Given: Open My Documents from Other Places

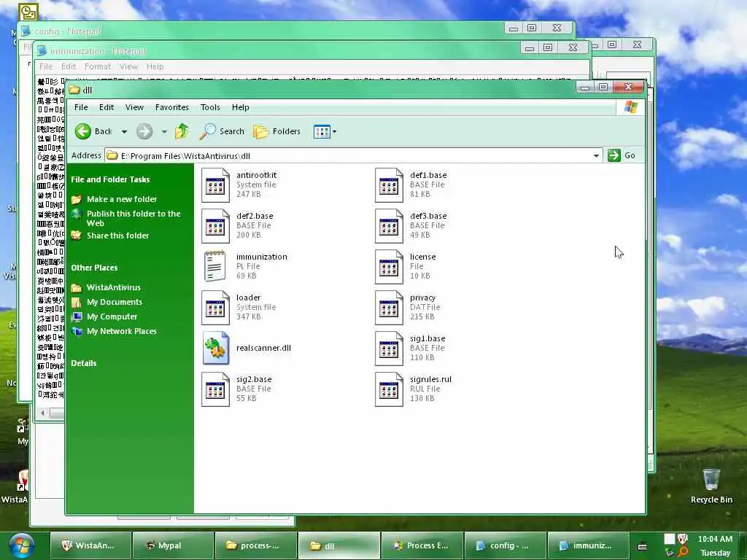Looking at the screenshot, I should click(115, 302).
